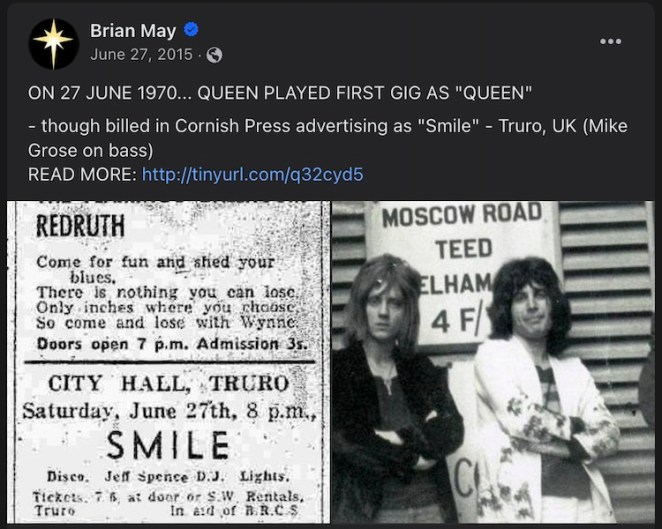The width and height of the screenshot is (662, 529).
Task: Click the blue verified badge
Action: pos(193,32)
